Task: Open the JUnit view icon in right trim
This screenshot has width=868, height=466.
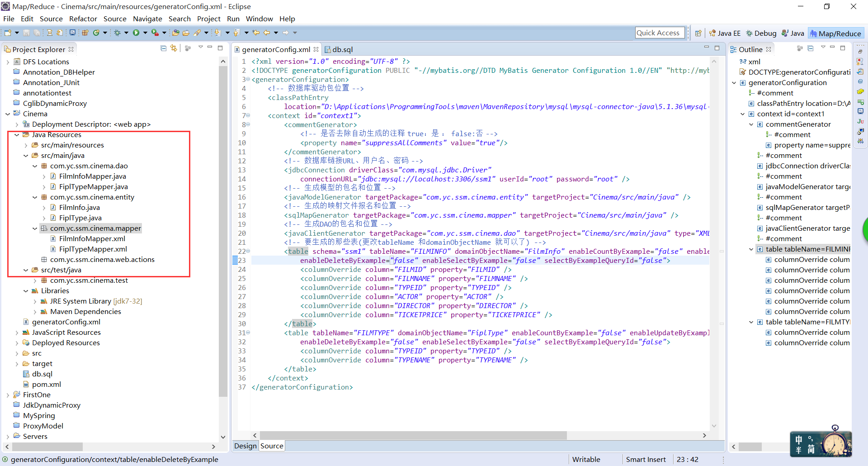Action: point(860,121)
